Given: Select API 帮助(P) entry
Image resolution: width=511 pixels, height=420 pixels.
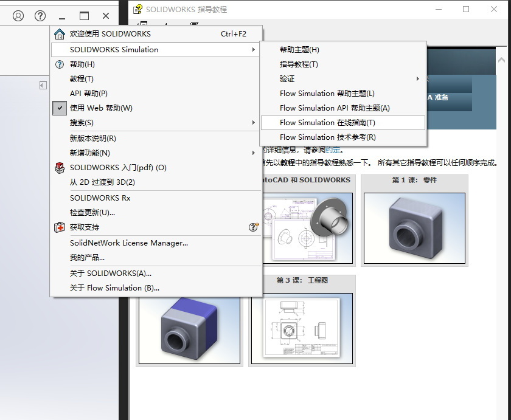Looking at the screenshot, I should (x=156, y=94).
